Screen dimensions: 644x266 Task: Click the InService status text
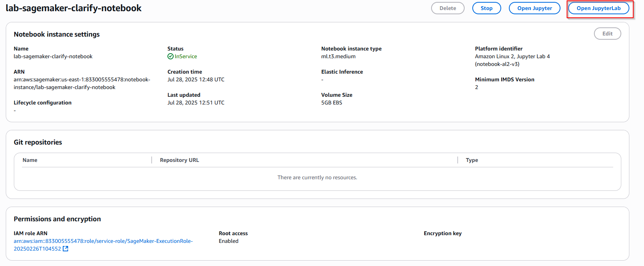(x=186, y=56)
